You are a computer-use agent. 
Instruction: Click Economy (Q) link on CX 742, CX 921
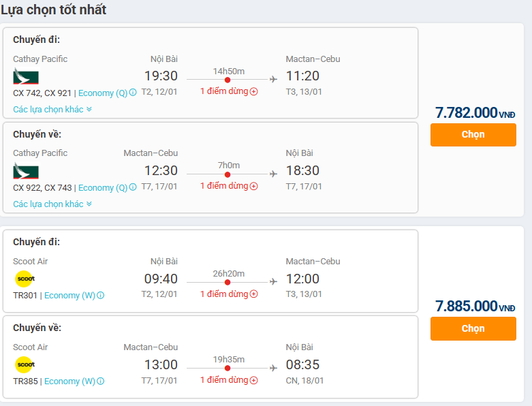click(103, 93)
